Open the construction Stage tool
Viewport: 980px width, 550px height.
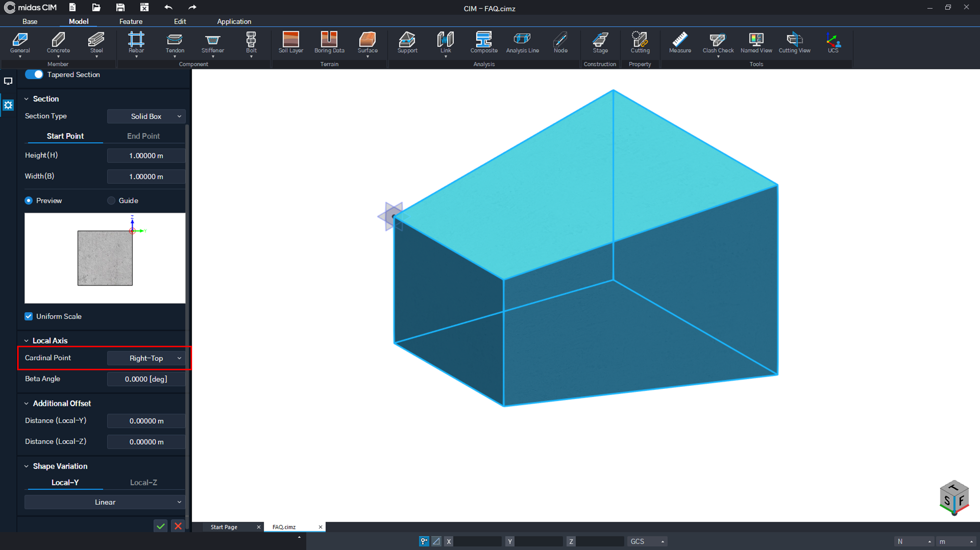pos(600,43)
